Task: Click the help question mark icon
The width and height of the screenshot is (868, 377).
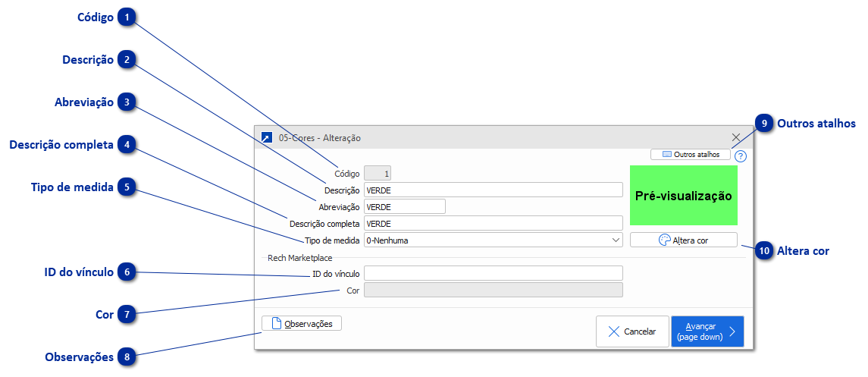Action: (741, 156)
